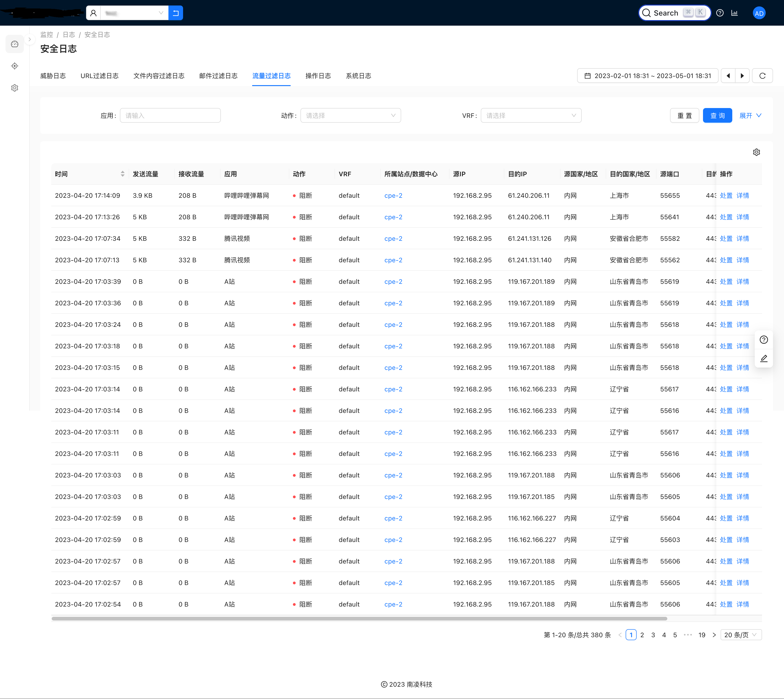Click the 查询 button

click(718, 116)
